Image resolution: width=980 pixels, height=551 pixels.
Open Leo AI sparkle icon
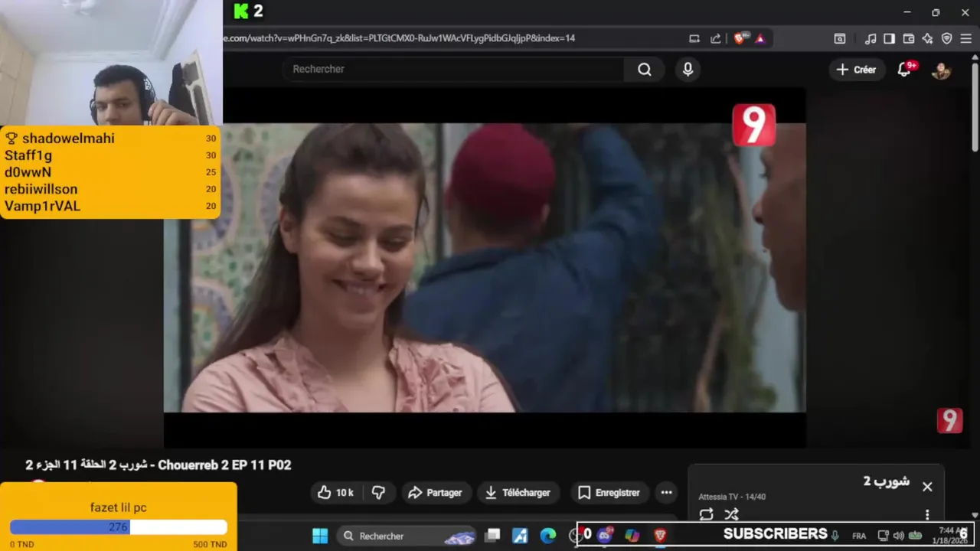point(927,38)
